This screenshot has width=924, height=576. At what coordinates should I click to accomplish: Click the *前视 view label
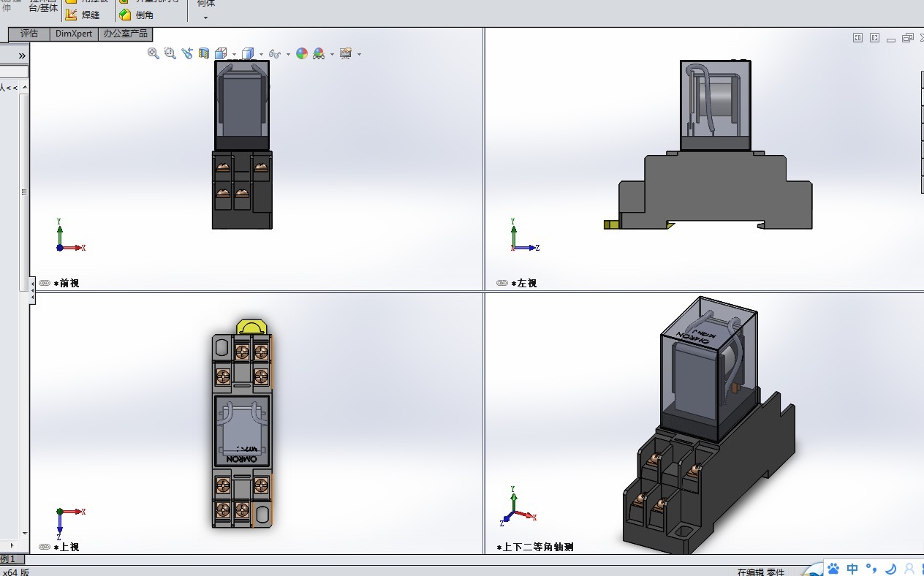pyautogui.click(x=67, y=283)
